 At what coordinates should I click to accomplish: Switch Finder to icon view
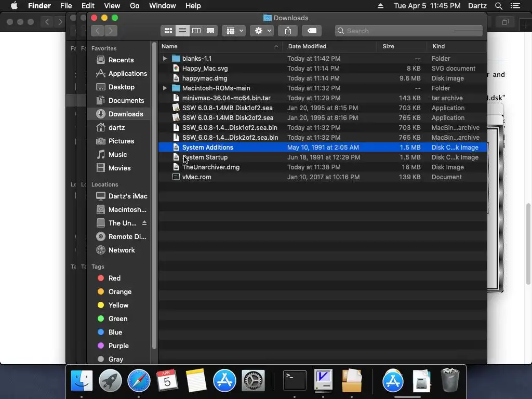click(x=168, y=31)
